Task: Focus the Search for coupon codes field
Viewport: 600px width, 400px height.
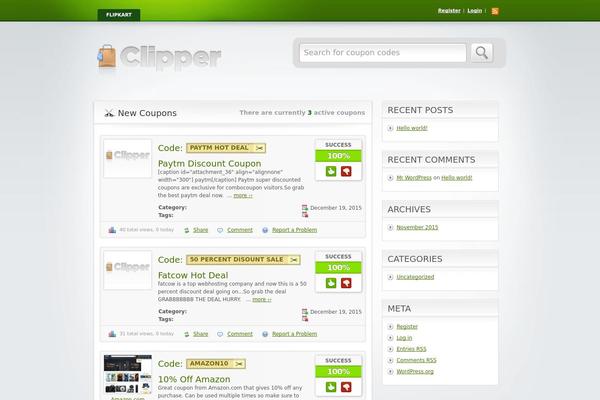Action: pyautogui.click(x=383, y=53)
